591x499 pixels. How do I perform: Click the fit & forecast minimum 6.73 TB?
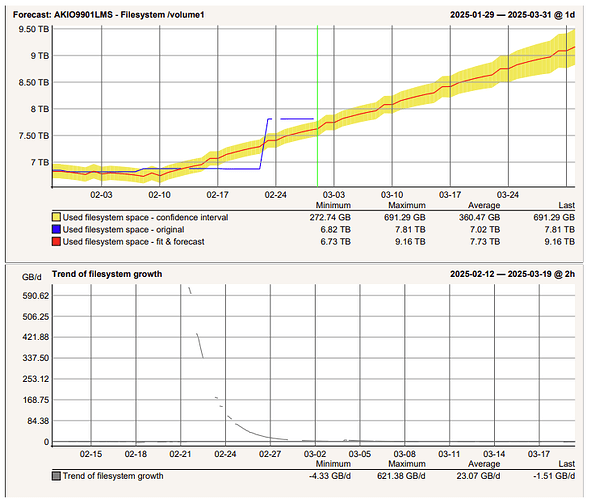(335, 242)
